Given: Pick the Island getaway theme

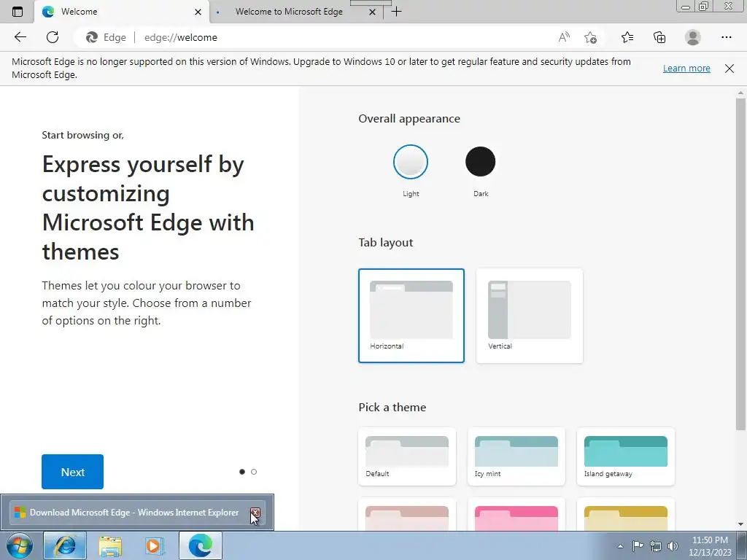Looking at the screenshot, I should (x=625, y=456).
